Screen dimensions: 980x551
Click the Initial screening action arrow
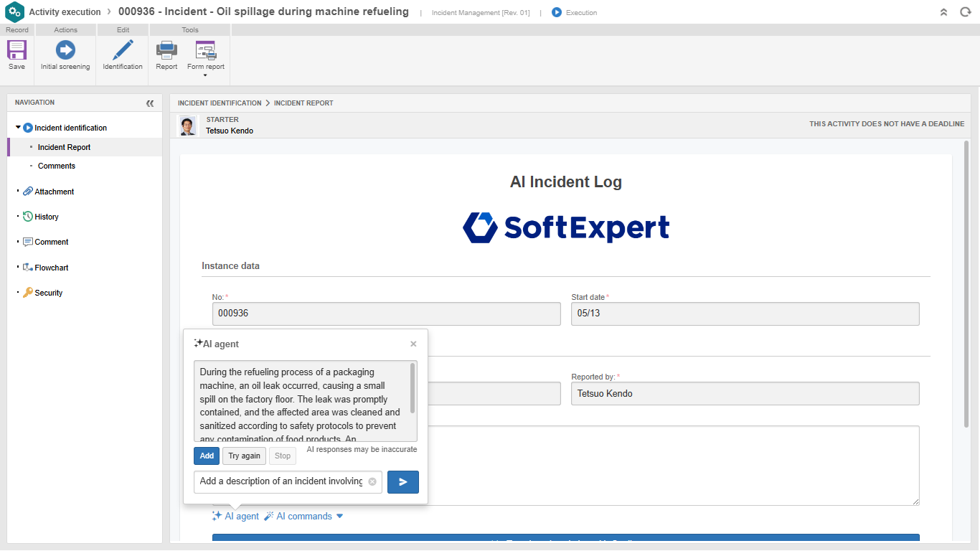click(65, 50)
